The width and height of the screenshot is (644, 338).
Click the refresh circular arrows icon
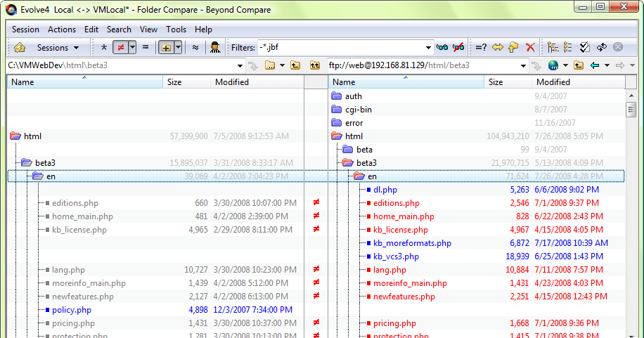602,48
